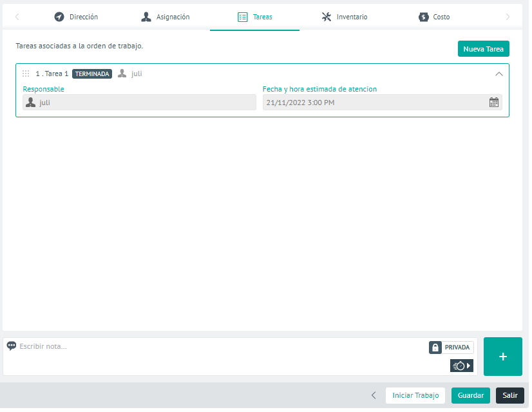Grab the Tarea 1 drag handle

coord(26,74)
